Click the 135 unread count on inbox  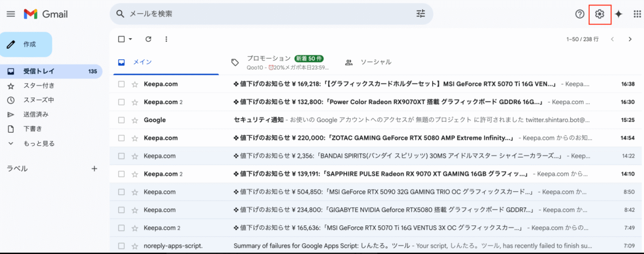point(93,71)
